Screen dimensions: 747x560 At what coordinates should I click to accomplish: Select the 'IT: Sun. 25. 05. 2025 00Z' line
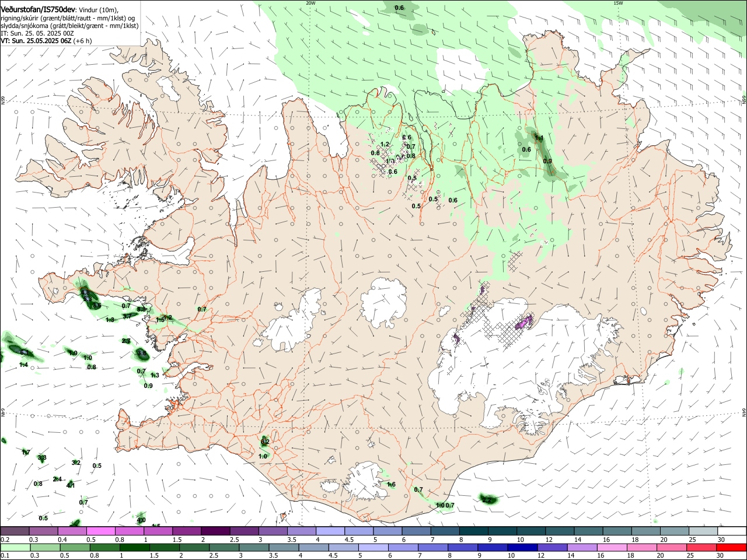pyautogui.click(x=37, y=34)
